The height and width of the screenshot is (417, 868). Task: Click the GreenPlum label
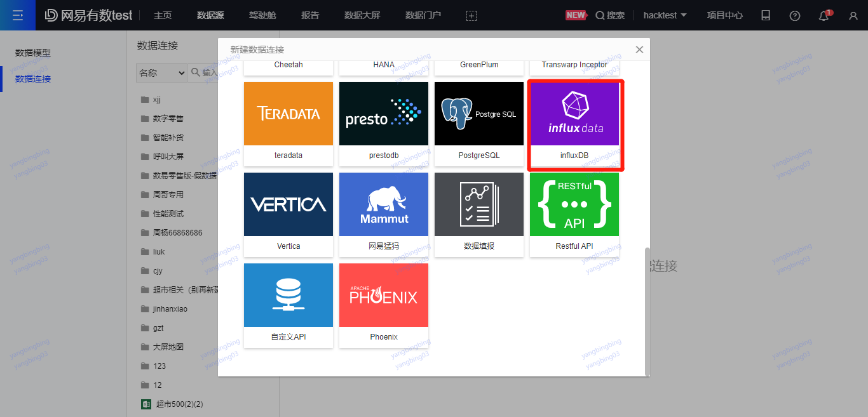pos(479,65)
